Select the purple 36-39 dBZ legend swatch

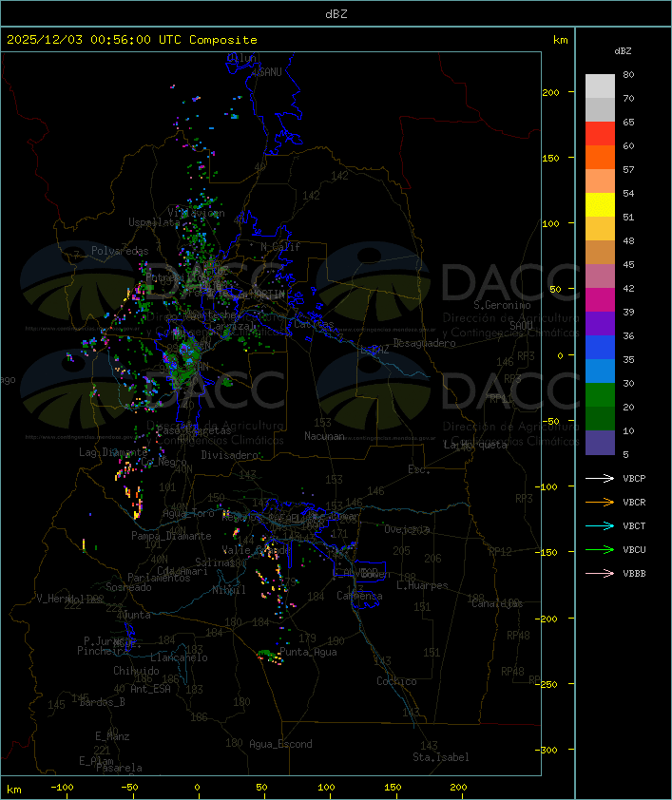(600, 323)
